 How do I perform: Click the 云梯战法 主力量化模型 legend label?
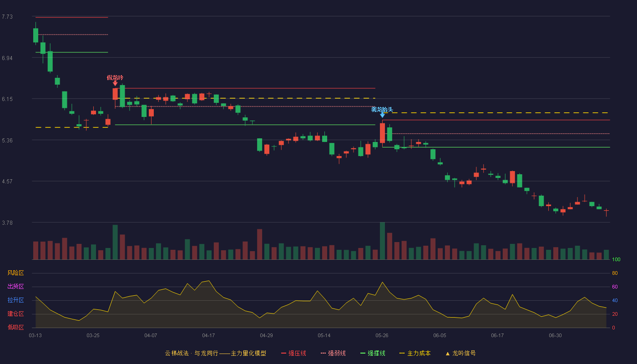pyautogui.click(x=215, y=353)
